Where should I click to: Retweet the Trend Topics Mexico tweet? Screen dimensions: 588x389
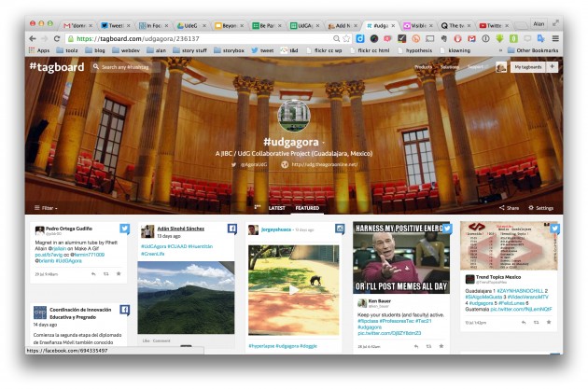pyautogui.click(x=537, y=322)
